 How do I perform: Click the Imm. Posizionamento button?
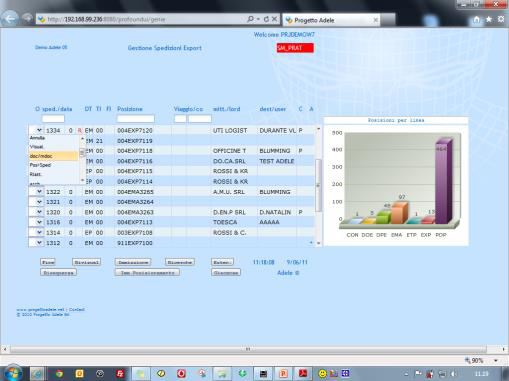pyautogui.click(x=147, y=273)
